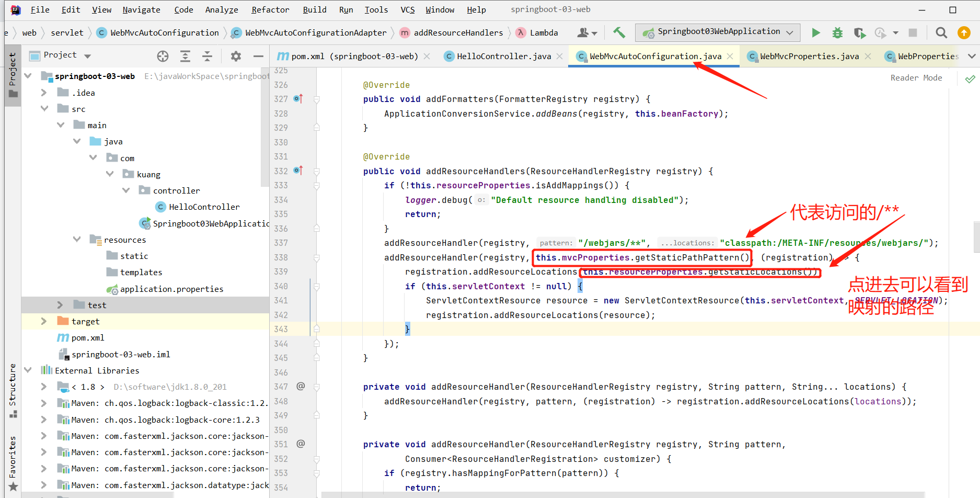This screenshot has width=980, height=498.
Task: Collapse the springboot-03-web root node
Action: [x=28, y=76]
